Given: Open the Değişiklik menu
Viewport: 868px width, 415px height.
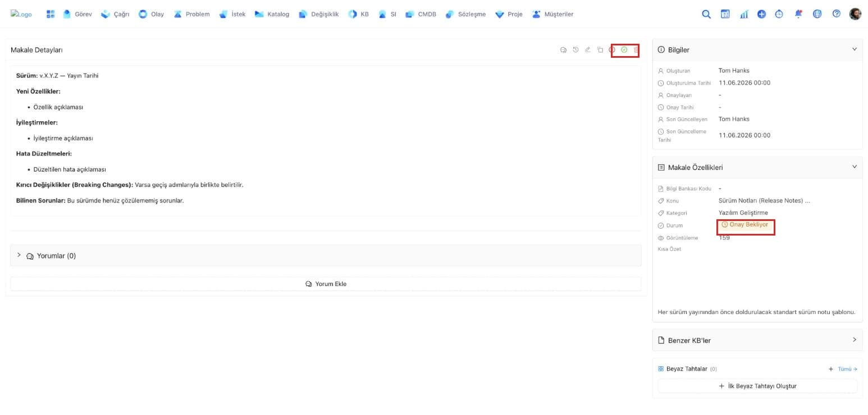Looking at the screenshot, I should tap(318, 14).
